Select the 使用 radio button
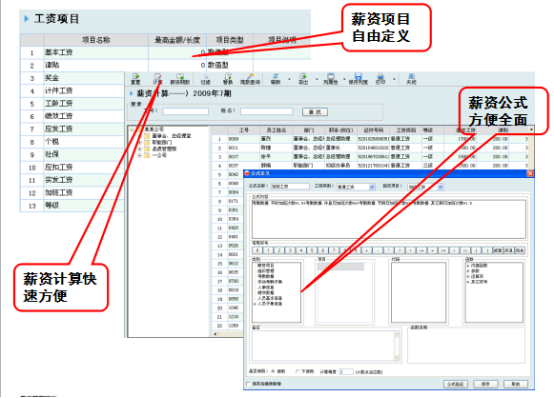554x398 pixels. 273,371
